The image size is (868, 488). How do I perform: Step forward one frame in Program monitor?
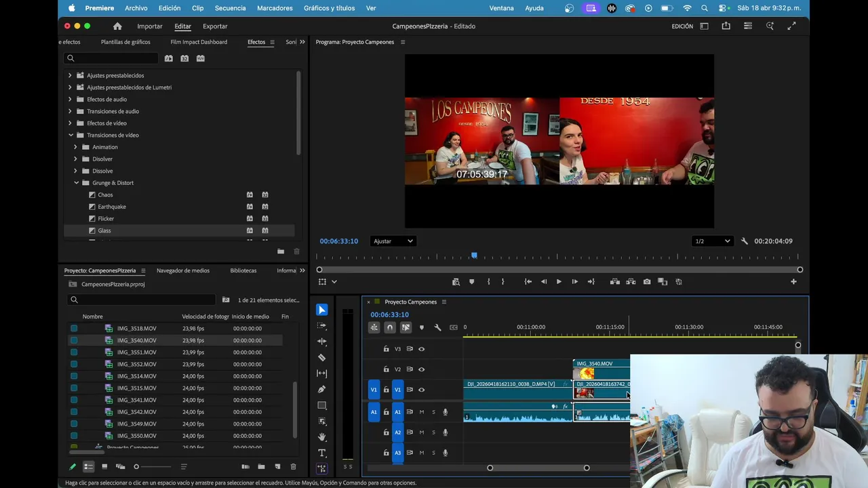tap(574, 282)
